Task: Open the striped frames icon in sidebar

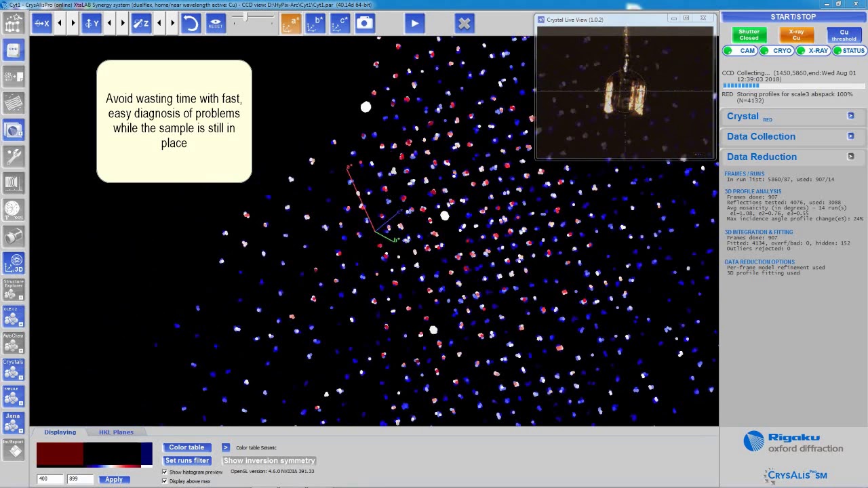Action: (x=14, y=102)
